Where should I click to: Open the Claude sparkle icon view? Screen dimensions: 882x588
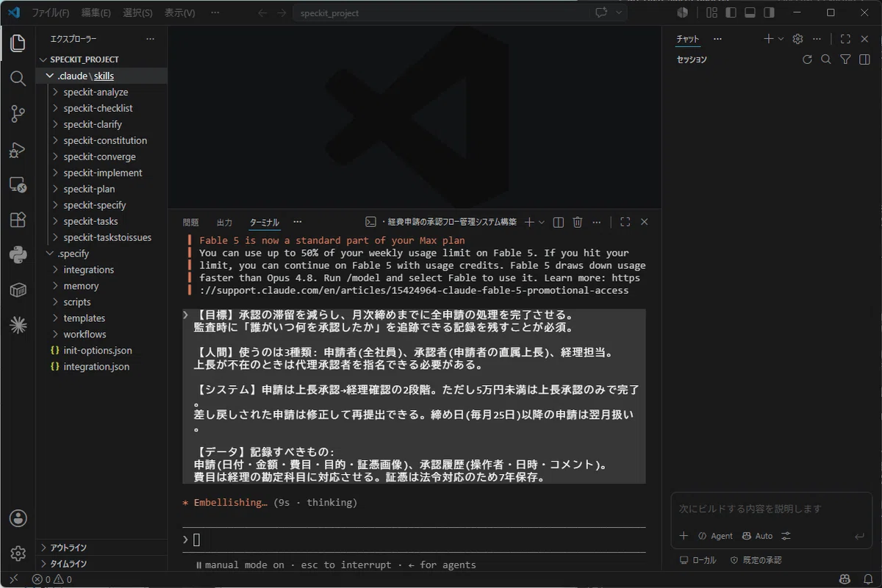pos(18,325)
